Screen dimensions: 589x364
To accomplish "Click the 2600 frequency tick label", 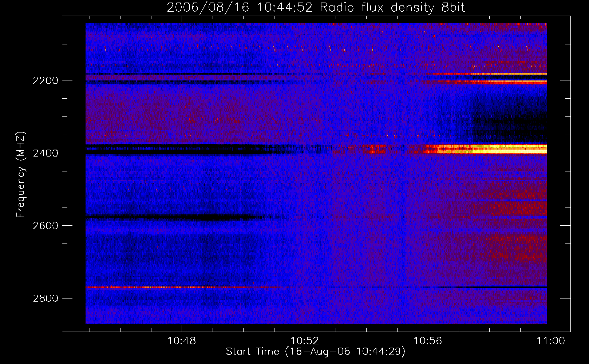I will pyautogui.click(x=46, y=226).
